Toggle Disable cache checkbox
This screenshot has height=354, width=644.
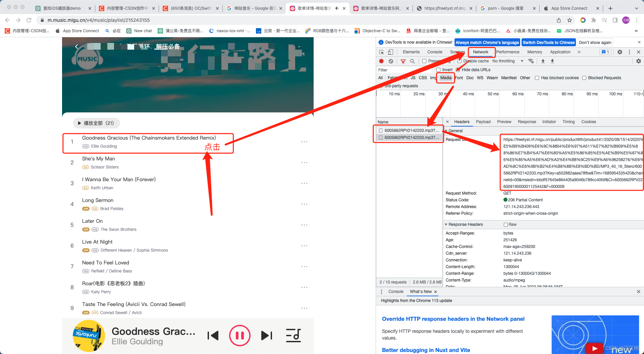(x=460, y=61)
